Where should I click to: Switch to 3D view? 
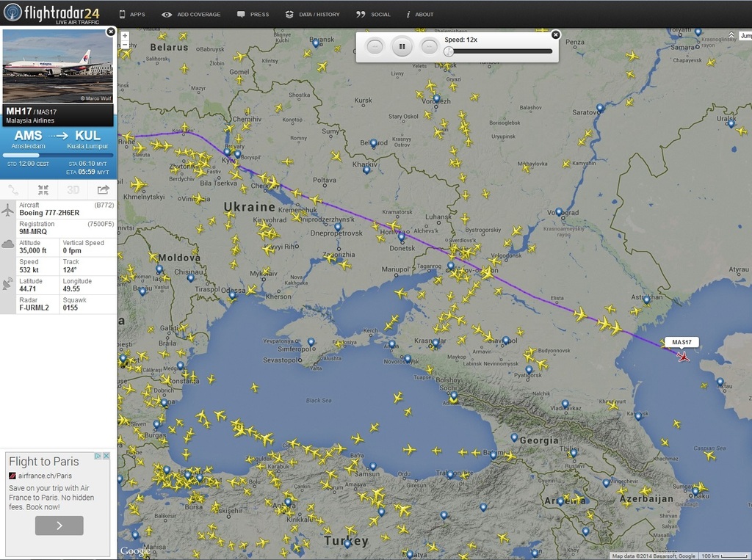point(73,190)
